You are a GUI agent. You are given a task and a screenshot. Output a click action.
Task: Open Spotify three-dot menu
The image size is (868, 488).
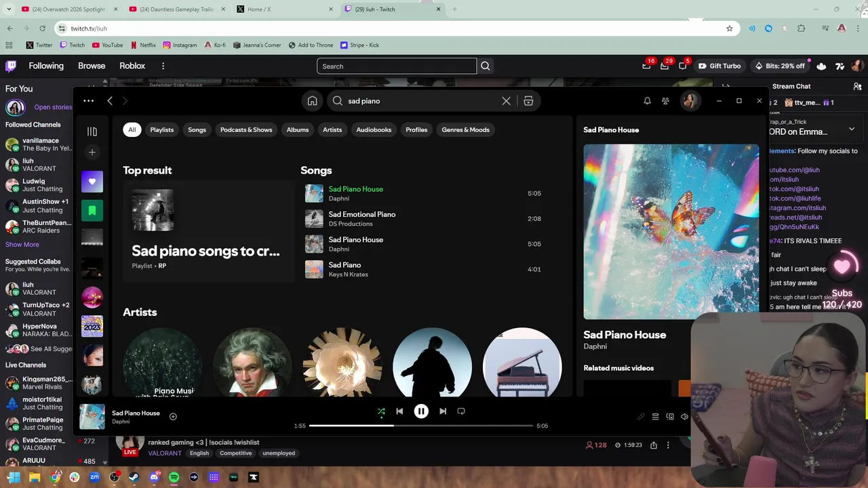pyautogui.click(x=88, y=101)
